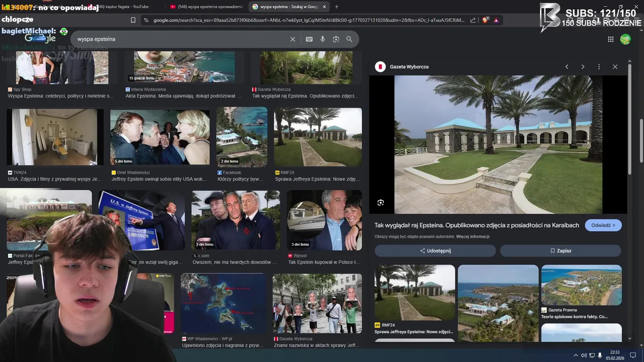Screen dimensions: 644x362
Task: Click the Odwiedź visit button
Action: click(603, 225)
